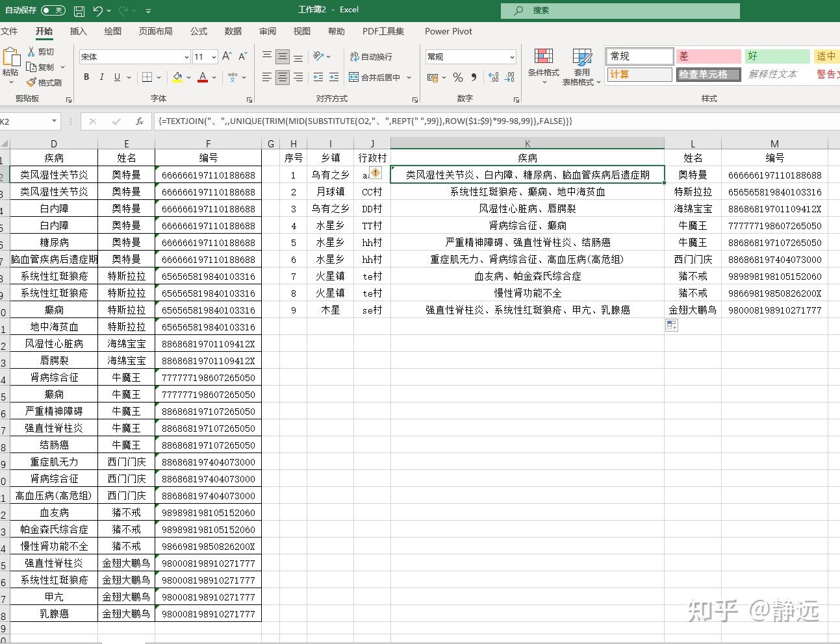This screenshot has width=840, height=644.
Task: Click the cancel formula X icon
Action: pos(93,121)
